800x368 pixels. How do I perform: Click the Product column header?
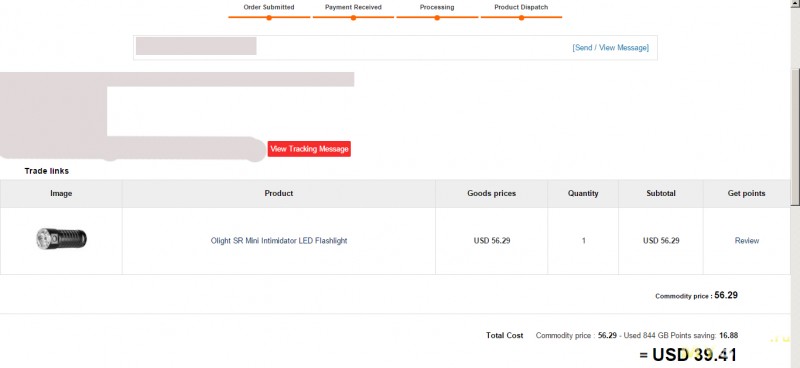[279, 193]
